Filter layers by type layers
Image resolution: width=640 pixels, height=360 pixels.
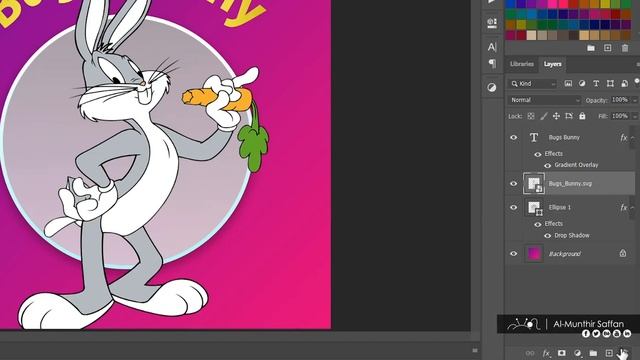coord(596,84)
